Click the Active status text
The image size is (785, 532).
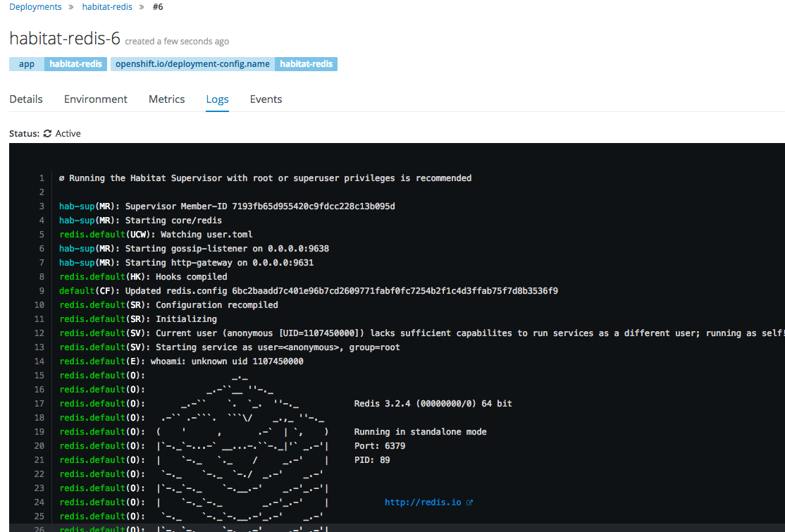(x=68, y=133)
